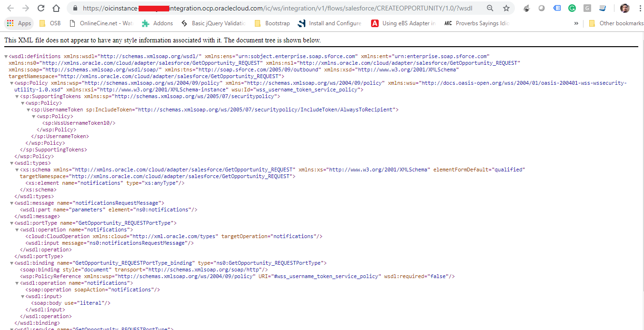This screenshot has width=644, height=330.
Task: Collapse the wsdl:binding node
Action: (11, 263)
